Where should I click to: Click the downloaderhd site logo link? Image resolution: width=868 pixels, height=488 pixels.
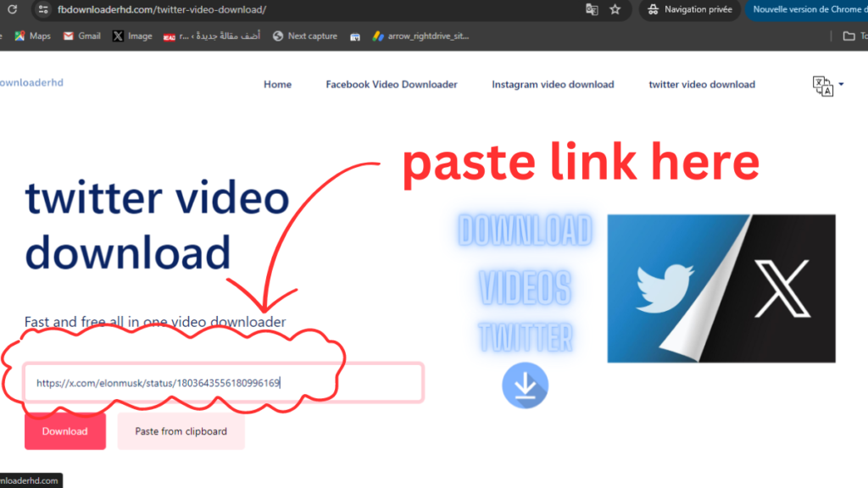pos(31,82)
